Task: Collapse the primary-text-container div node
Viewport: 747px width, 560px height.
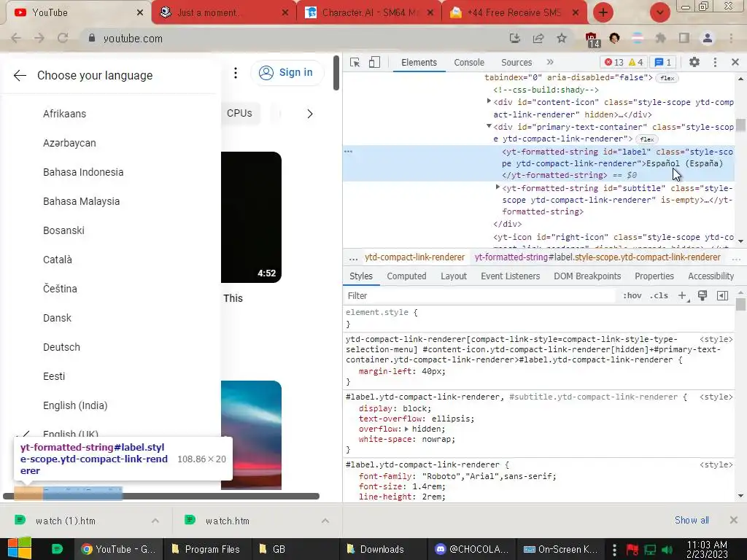Action: [489, 126]
